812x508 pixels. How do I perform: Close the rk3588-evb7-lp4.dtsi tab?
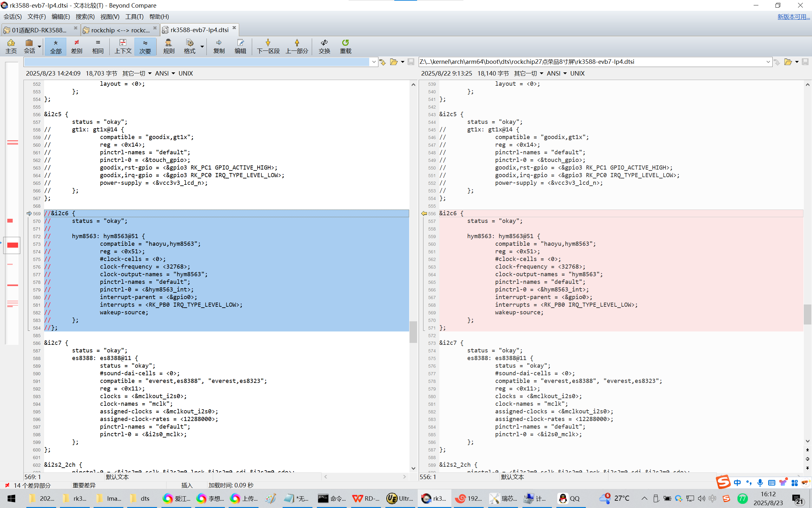(x=234, y=28)
